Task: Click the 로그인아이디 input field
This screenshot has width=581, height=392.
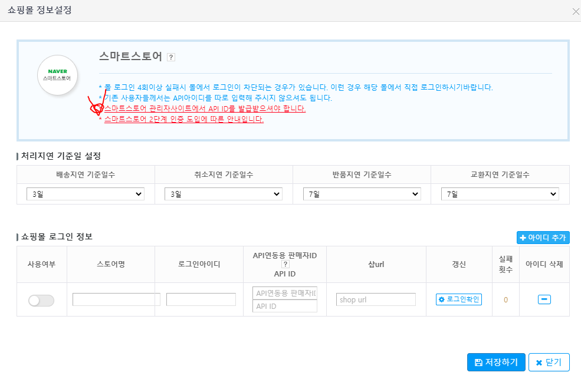Action: pyautogui.click(x=201, y=299)
